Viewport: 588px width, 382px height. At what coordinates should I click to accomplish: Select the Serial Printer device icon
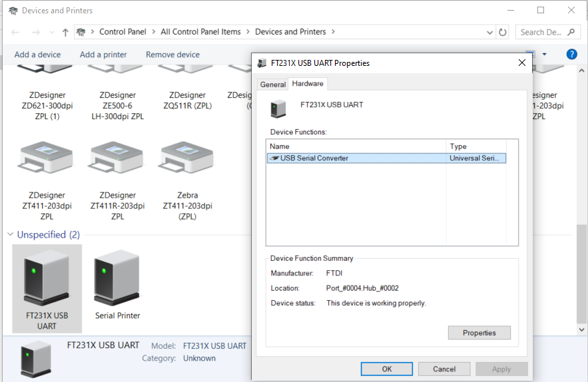tap(117, 278)
